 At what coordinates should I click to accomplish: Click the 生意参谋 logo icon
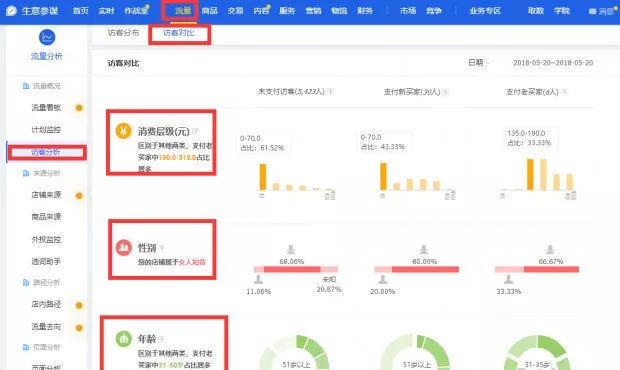[x=11, y=11]
